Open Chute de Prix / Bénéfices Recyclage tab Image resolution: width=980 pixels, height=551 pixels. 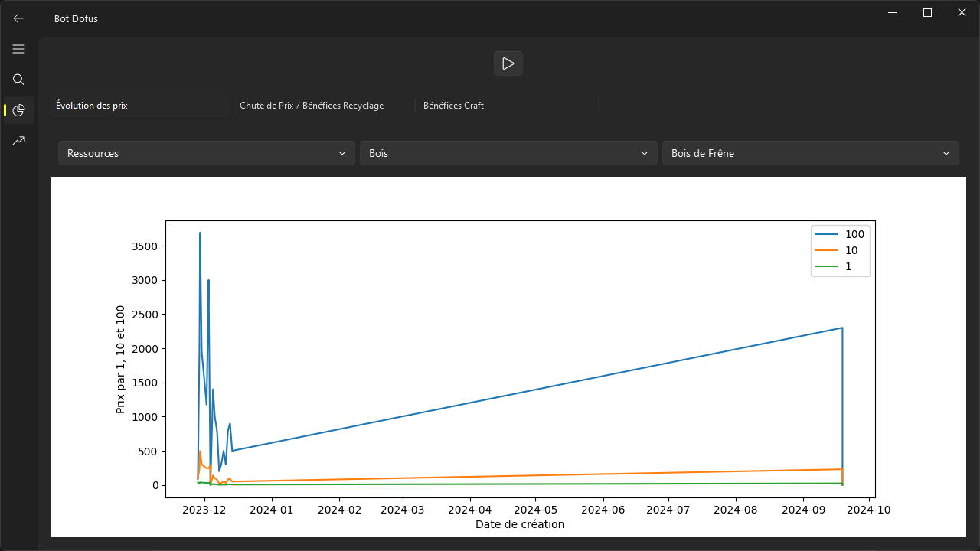tap(322, 106)
